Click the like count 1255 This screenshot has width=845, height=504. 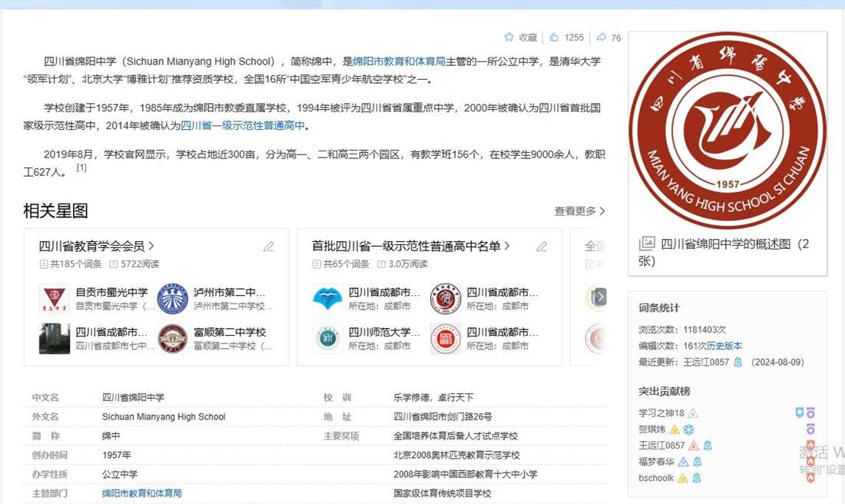[574, 37]
